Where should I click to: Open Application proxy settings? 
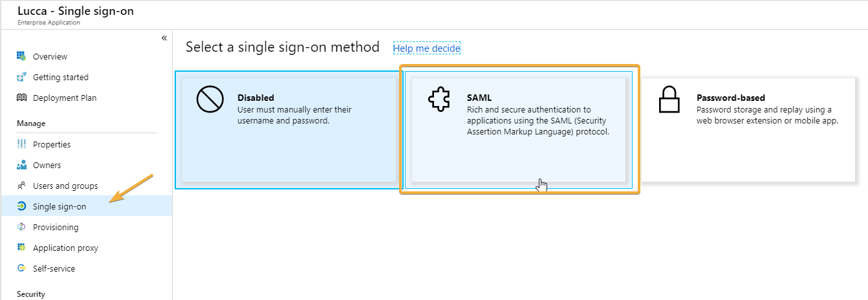86,248
